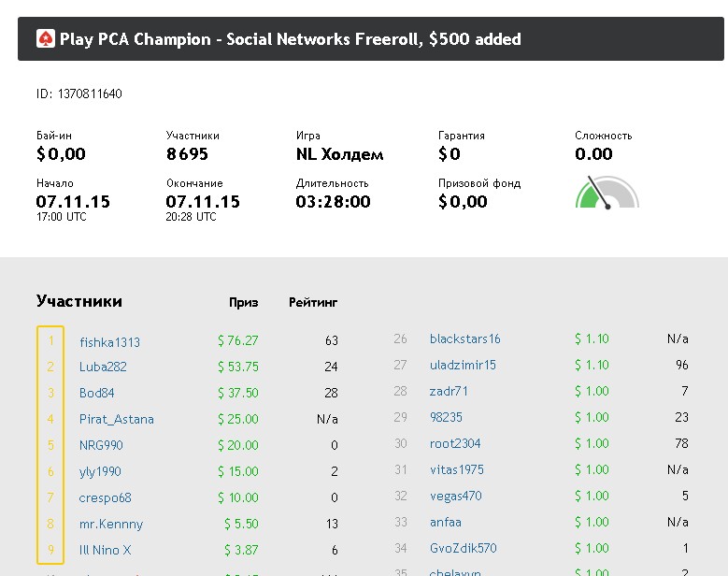Click the duration value 03:28:00
The width and height of the screenshot is (728, 576).
click(333, 202)
